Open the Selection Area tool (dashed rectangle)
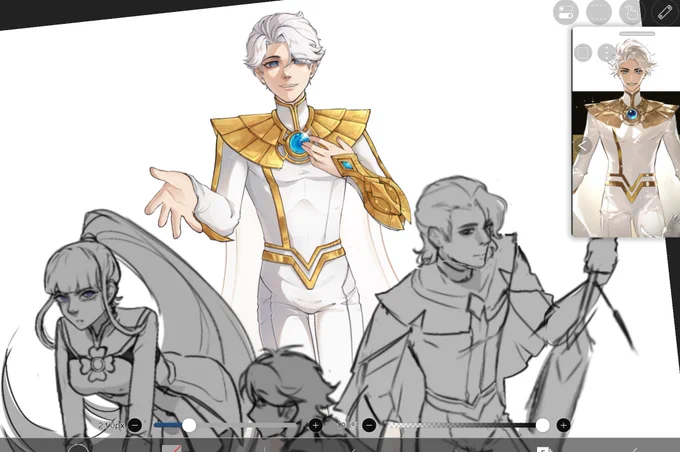 click(x=598, y=12)
